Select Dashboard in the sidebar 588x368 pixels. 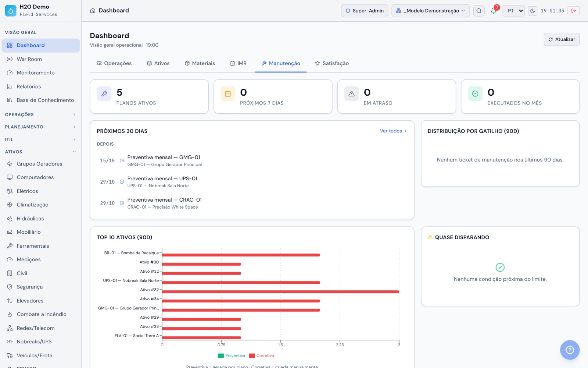point(41,45)
